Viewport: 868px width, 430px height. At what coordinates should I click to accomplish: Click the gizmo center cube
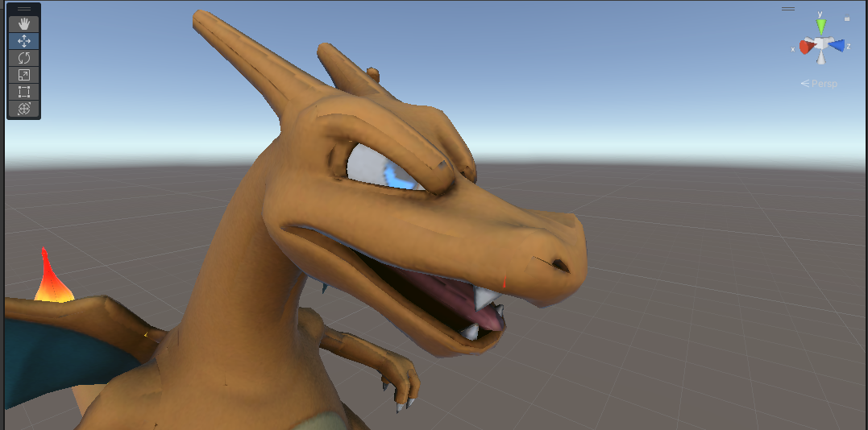821,43
